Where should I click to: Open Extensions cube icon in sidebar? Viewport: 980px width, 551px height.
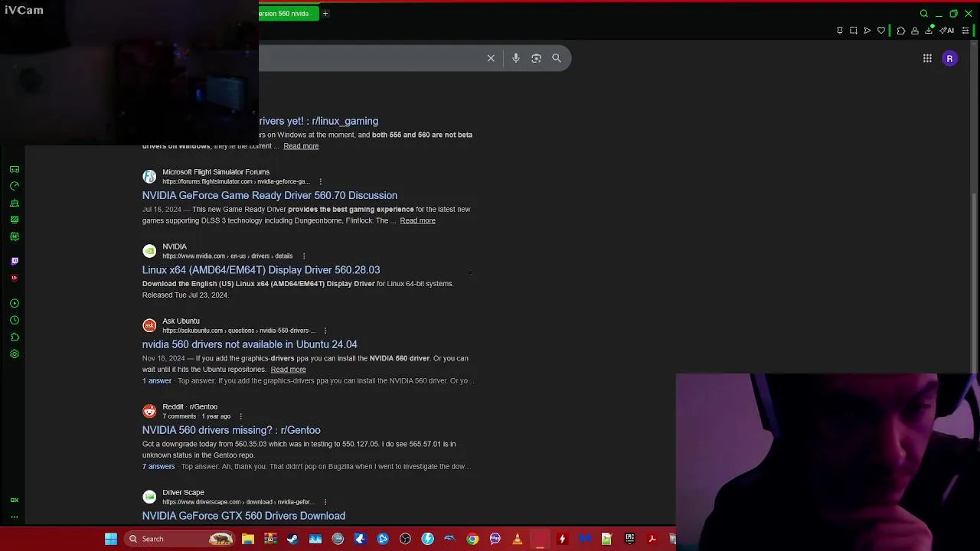tap(15, 337)
